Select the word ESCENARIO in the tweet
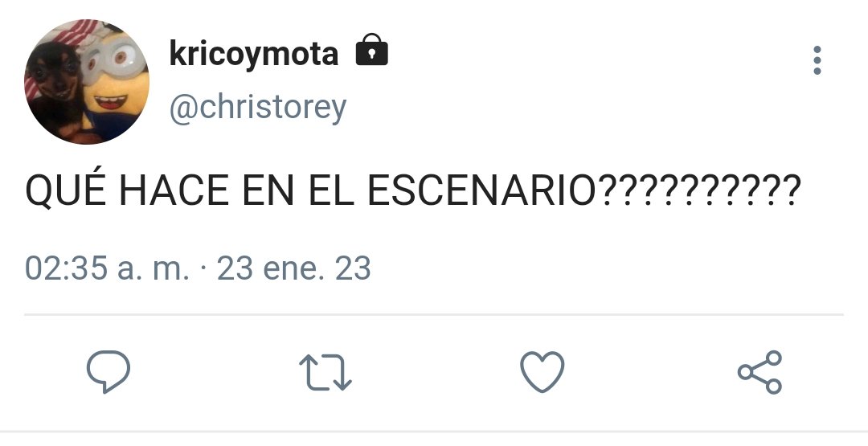 click(483, 190)
